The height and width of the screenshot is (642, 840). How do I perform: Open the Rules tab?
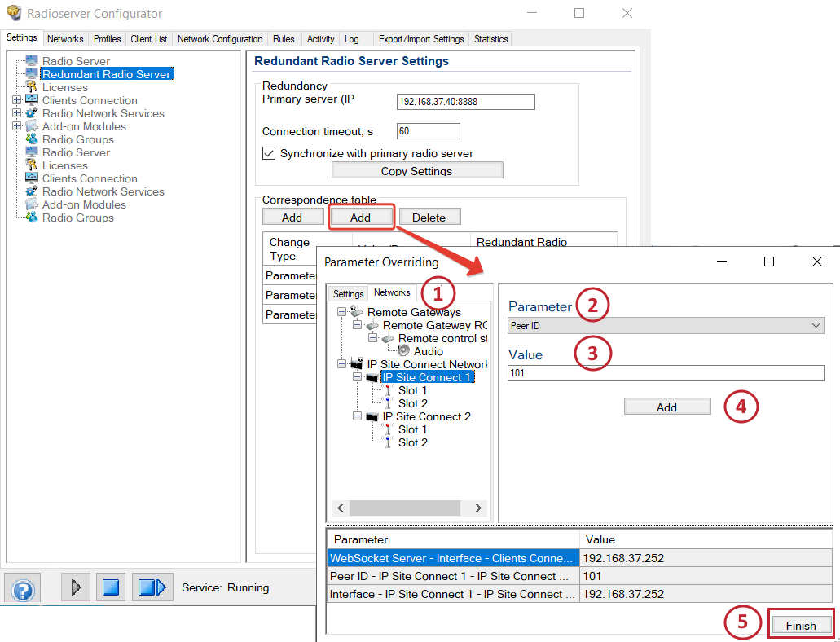click(x=284, y=39)
